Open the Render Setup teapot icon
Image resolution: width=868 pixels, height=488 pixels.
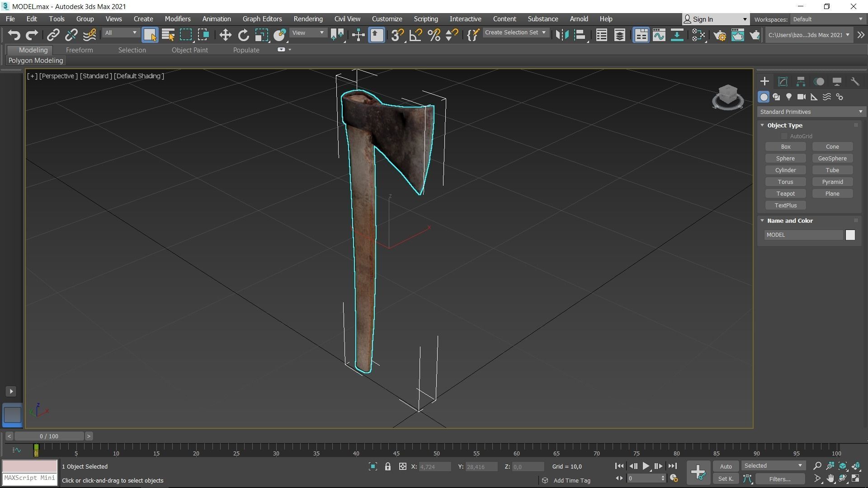720,35
